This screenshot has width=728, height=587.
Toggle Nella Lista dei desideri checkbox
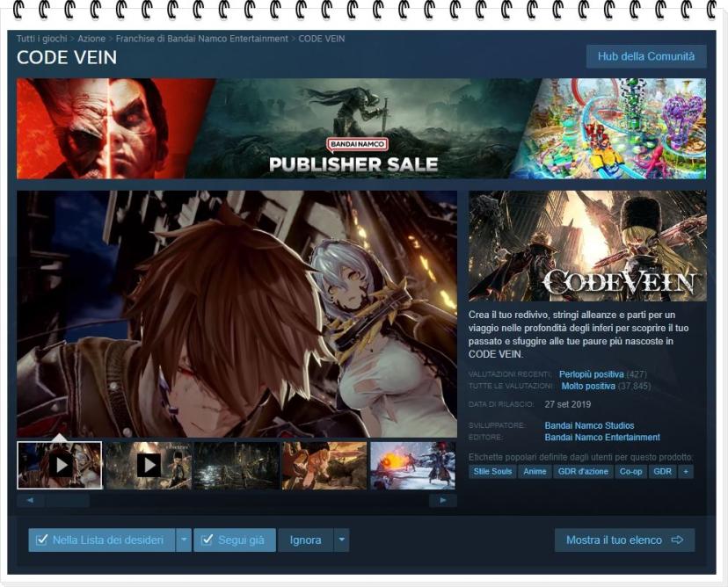(x=41, y=540)
